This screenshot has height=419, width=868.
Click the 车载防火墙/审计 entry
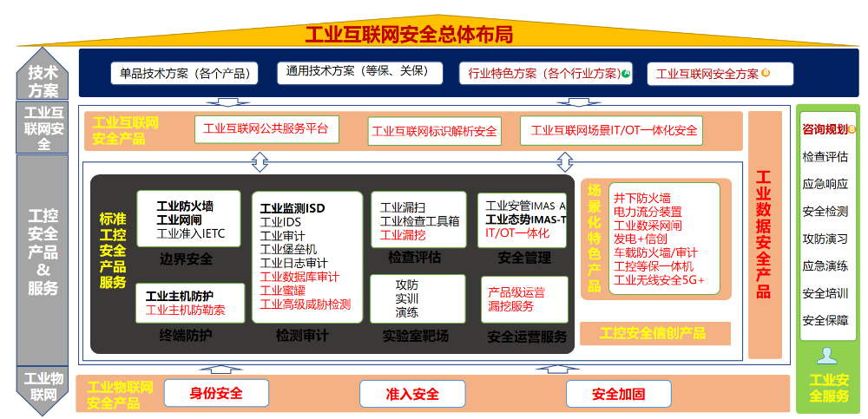click(656, 253)
